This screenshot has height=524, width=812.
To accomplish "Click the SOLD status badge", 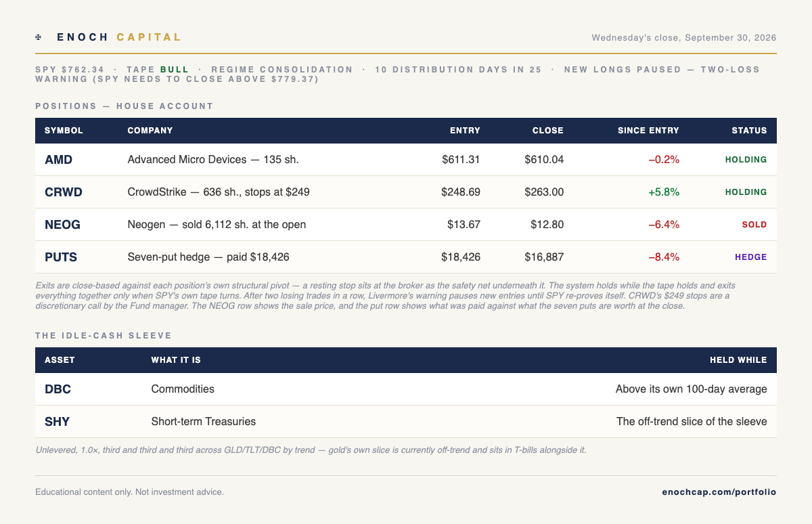I will [x=754, y=225].
